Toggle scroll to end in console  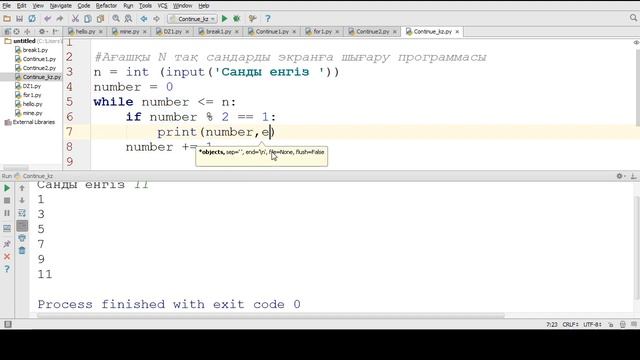[22, 226]
